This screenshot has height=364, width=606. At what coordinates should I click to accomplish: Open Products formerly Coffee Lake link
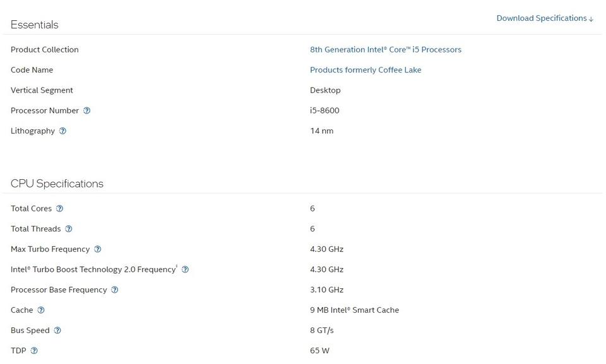tap(365, 69)
